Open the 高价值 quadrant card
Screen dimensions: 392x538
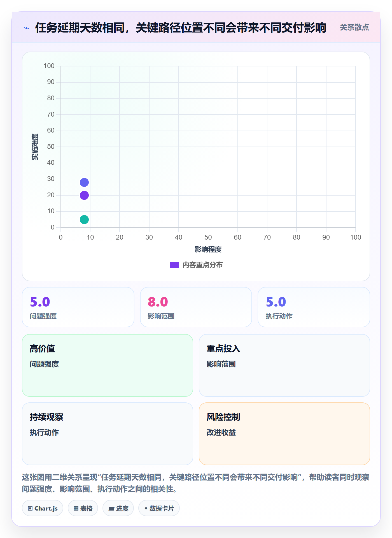tap(108, 365)
